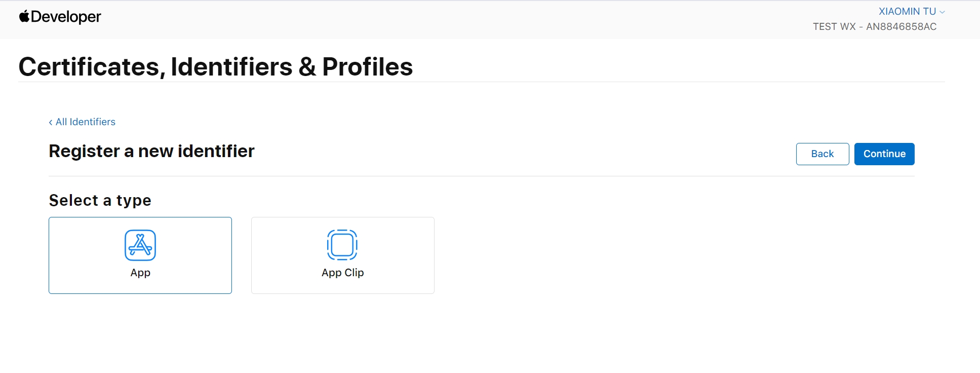This screenshot has height=373, width=980.
Task: Click the Apple logo icon
Action: point(24,16)
